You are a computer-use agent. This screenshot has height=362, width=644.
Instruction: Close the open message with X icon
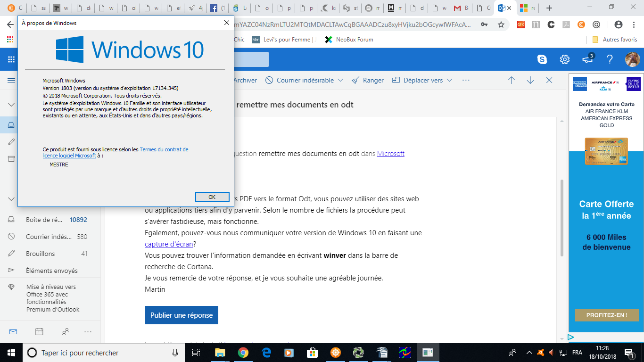(x=549, y=81)
